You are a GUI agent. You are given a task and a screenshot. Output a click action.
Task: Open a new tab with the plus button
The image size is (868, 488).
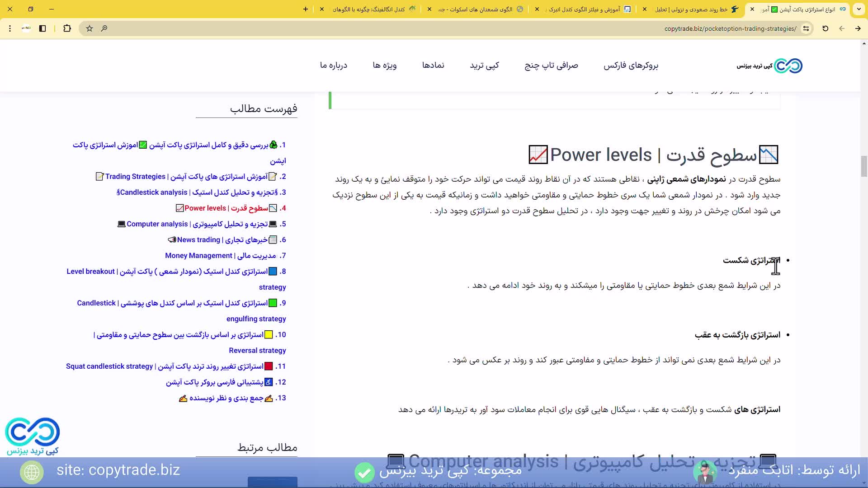(306, 9)
